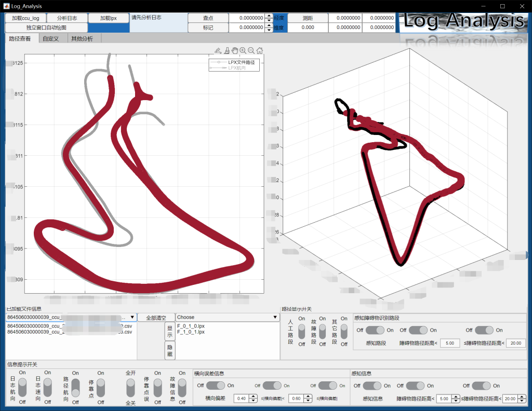Click the home restore view icon
Image resolution: width=532 pixels, height=411 pixels.
click(259, 50)
